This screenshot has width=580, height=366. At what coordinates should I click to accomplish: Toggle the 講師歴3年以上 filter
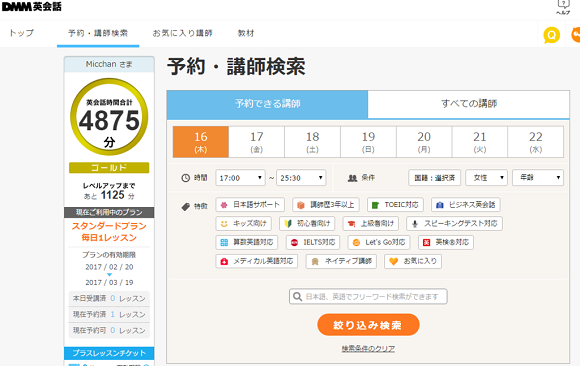click(326, 205)
